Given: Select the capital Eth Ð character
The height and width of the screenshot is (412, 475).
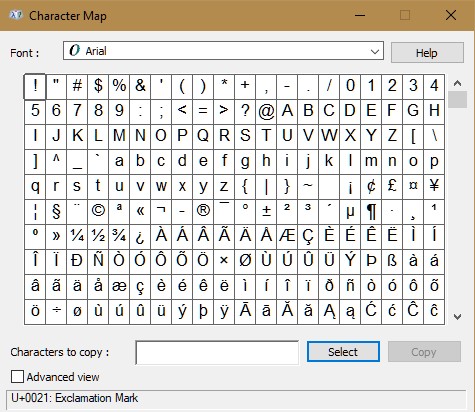Looking at the screenshot, I should pos(77,262).
